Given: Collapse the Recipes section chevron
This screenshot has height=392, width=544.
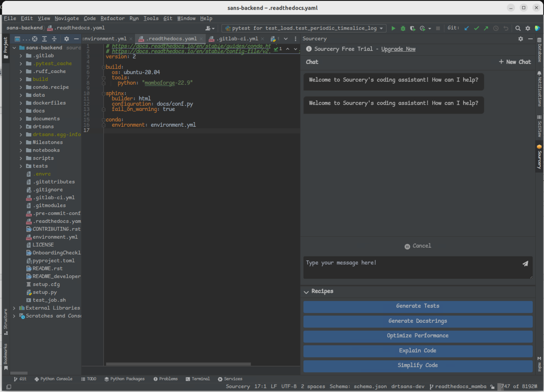Looking at the screenshot, I should pyautogui.click(x=306, y=292).
